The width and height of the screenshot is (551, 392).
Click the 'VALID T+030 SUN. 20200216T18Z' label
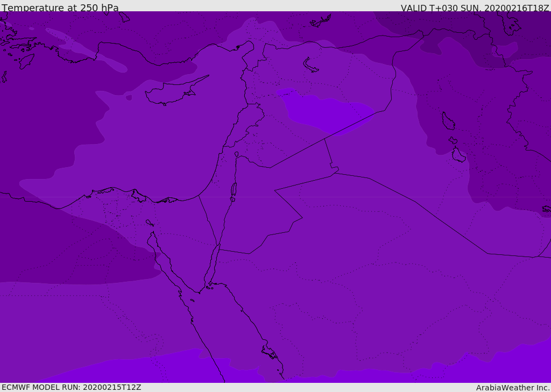475,8
